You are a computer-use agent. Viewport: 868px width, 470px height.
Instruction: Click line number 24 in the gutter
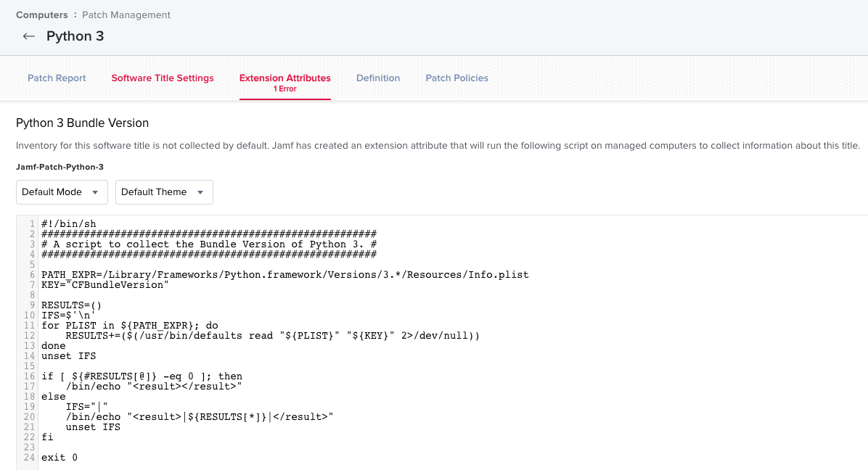[x=29, y=458]
